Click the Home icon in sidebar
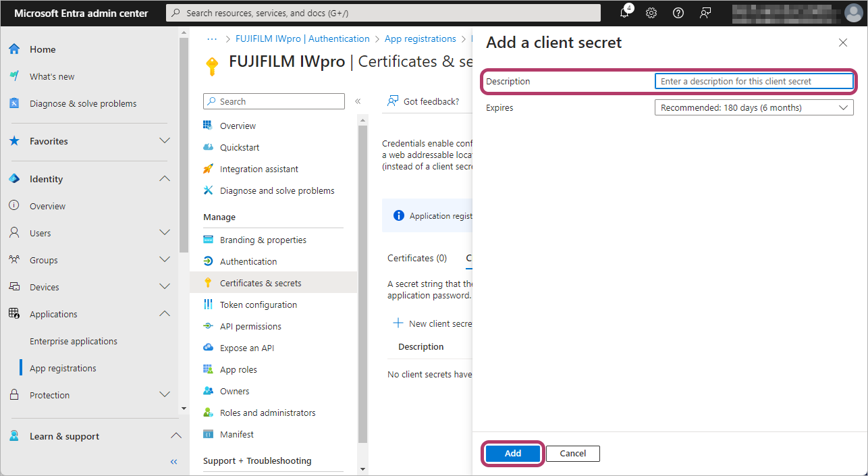The width and height of the screenshot is (868, 476). [x=14, y=49]
